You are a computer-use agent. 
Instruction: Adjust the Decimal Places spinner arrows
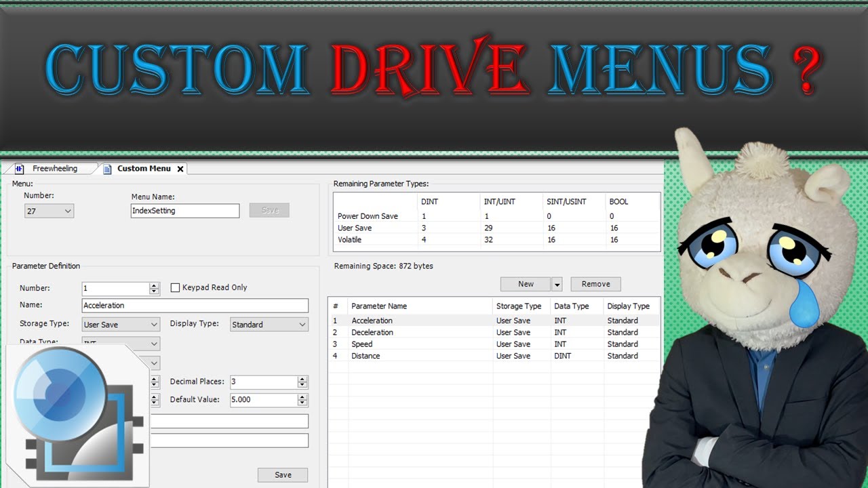302,382
